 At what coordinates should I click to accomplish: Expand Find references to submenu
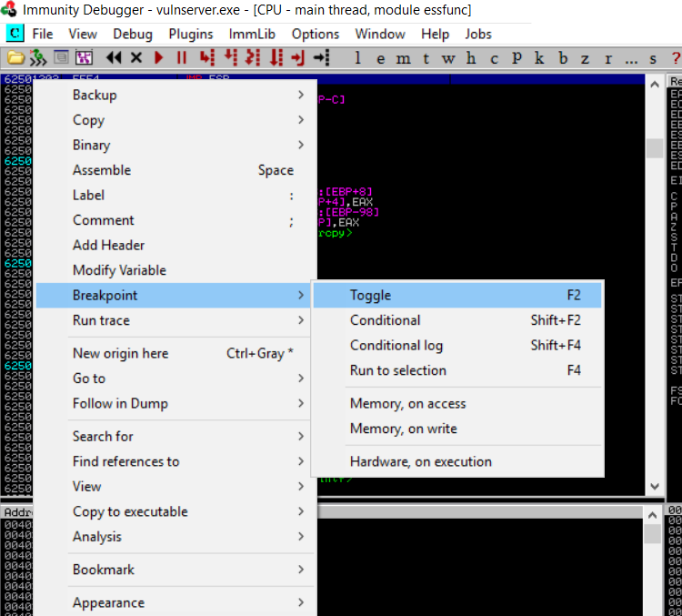[173, 461]
